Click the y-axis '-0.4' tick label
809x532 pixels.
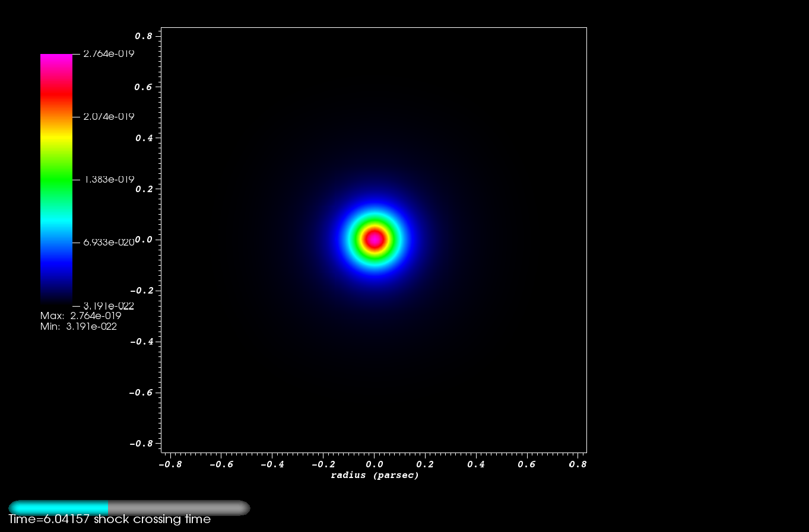click(141, 342)
